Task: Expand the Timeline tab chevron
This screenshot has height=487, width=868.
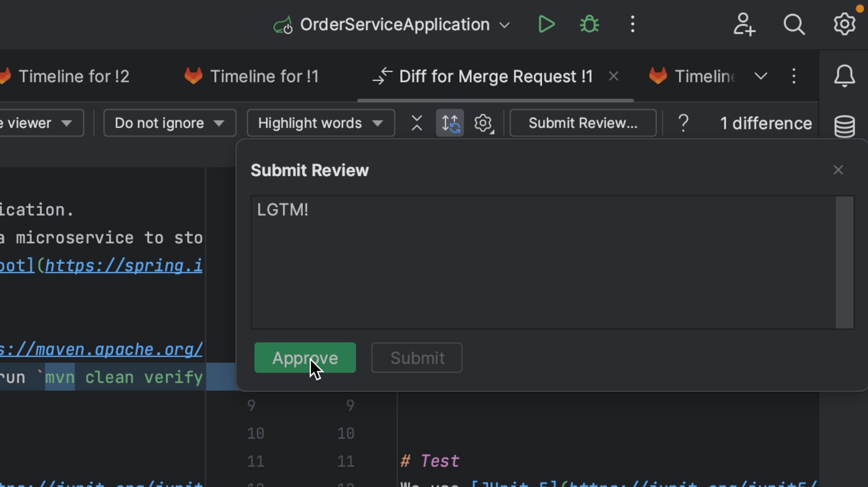Action: point(761,76)
